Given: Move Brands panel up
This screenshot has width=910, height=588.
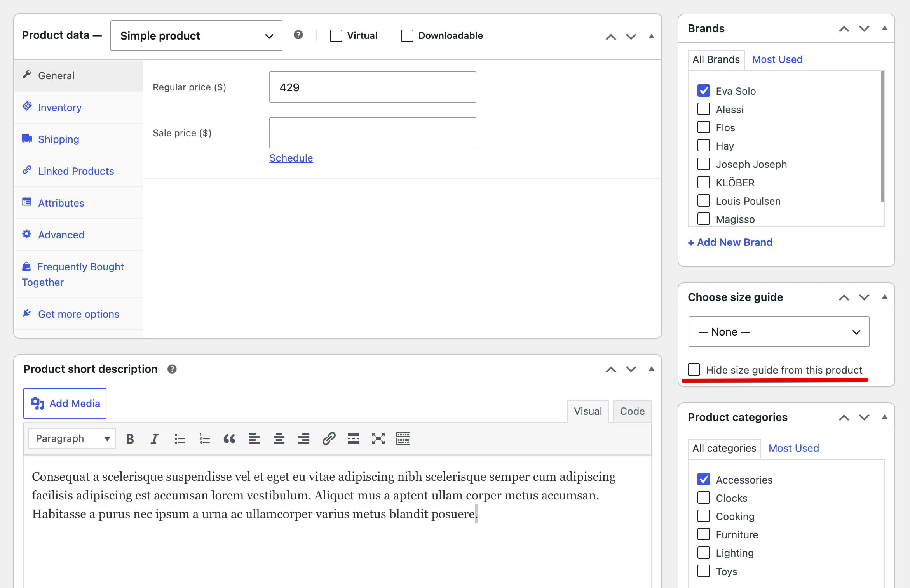Looking at the screenshot, I should 844,29.
